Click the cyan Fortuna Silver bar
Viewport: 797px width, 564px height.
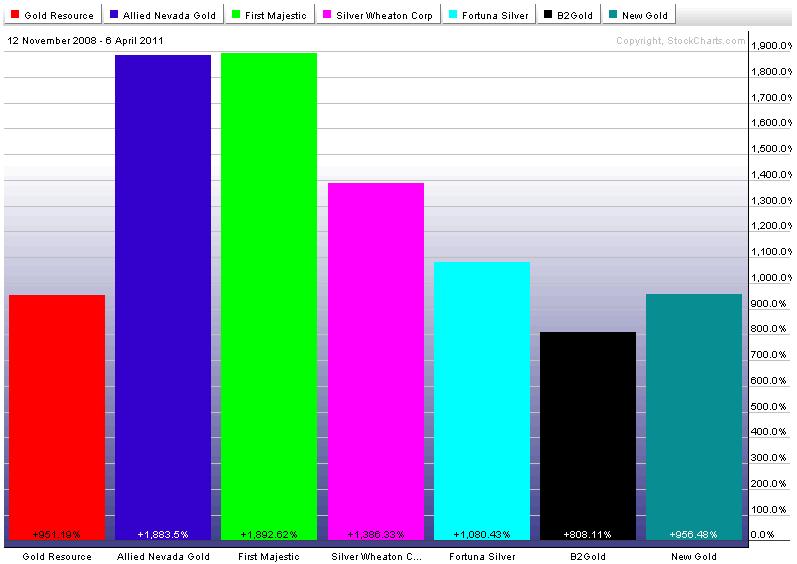(482, 401)
